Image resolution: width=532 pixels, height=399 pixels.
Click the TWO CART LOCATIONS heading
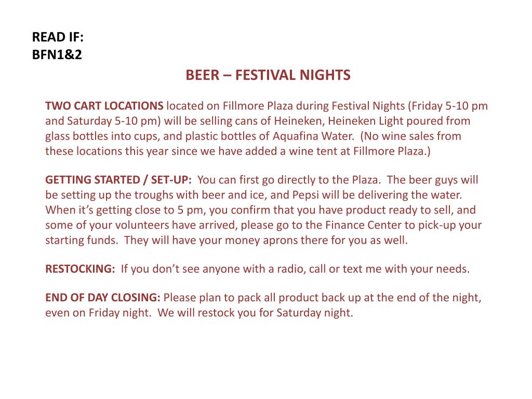pos(104,106)
